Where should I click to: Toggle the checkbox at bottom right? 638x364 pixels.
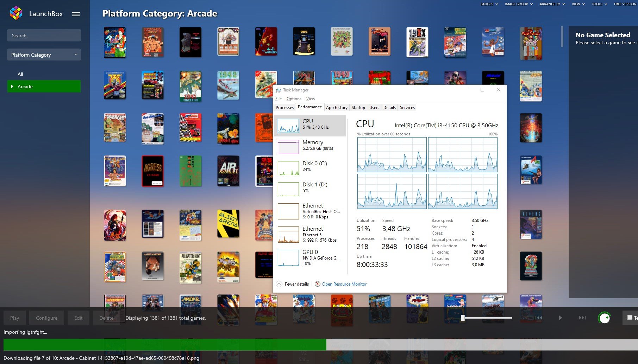630,318
